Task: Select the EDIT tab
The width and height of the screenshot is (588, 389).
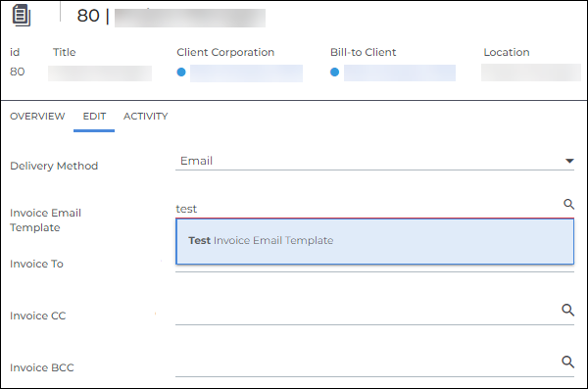Action: tap(94, 117)
